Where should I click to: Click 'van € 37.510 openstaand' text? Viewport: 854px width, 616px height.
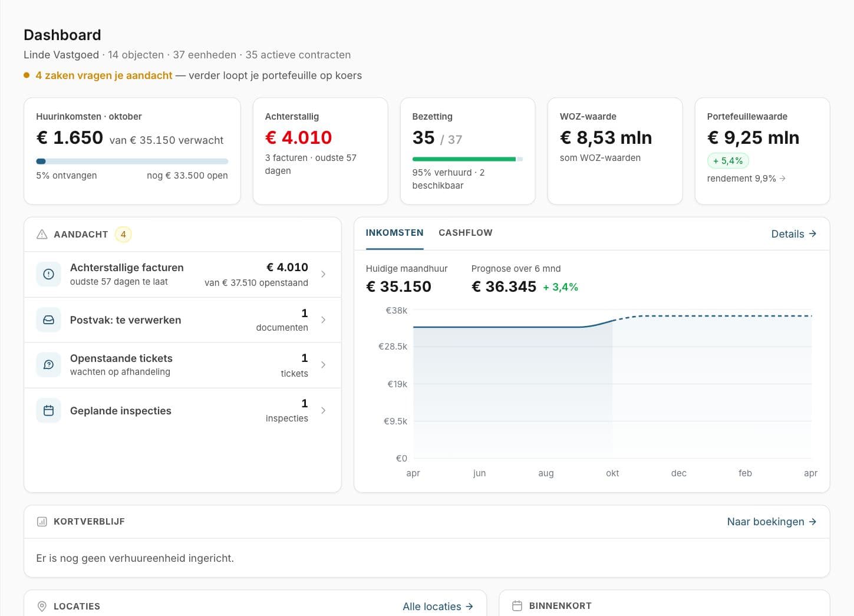pyautogui.click(x=256, y=283)
